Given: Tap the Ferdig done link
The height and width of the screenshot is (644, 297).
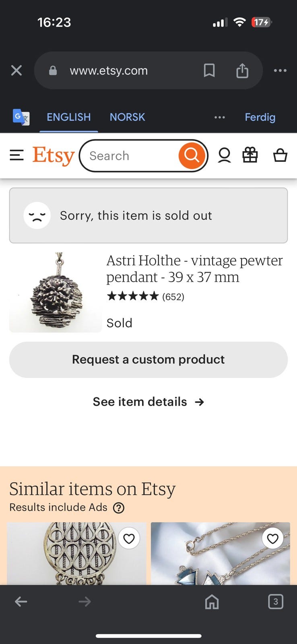Looking at the screenshot, I should pos(260,117).
